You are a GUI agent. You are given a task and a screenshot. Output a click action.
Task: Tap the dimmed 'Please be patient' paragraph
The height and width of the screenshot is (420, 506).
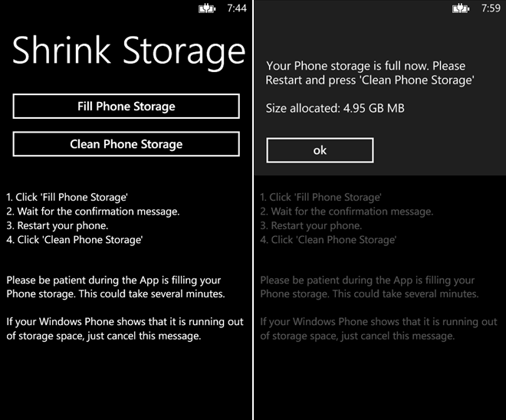tap(369, 287)
